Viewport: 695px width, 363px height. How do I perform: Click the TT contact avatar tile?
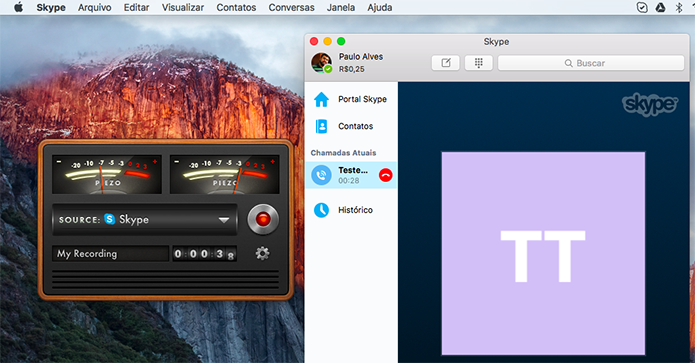tap(543, 253)
